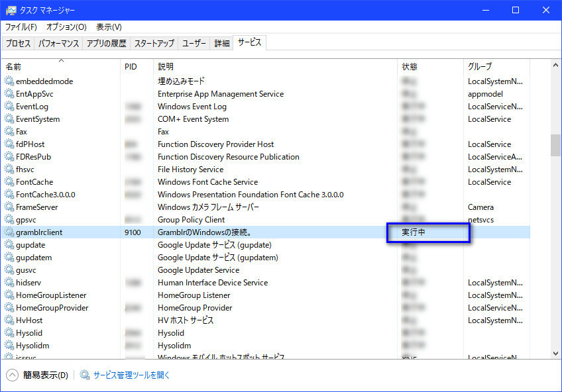Click the gear icon beside gramblrclient service
Screen dimensions: 562x392
9,232
